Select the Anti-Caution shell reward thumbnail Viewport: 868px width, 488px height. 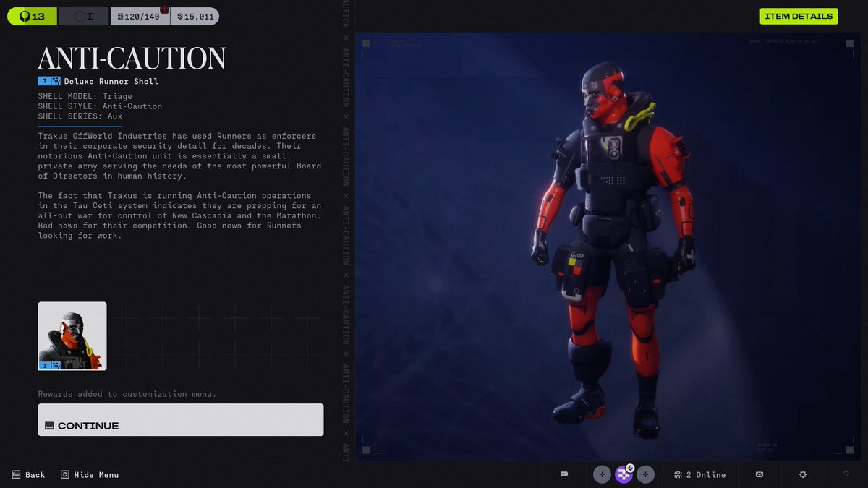(72, 336)
